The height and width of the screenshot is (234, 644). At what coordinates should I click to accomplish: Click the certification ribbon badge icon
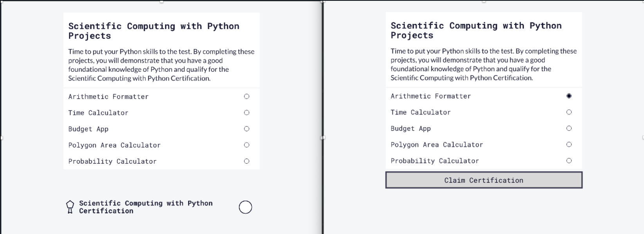pos(70,207)
